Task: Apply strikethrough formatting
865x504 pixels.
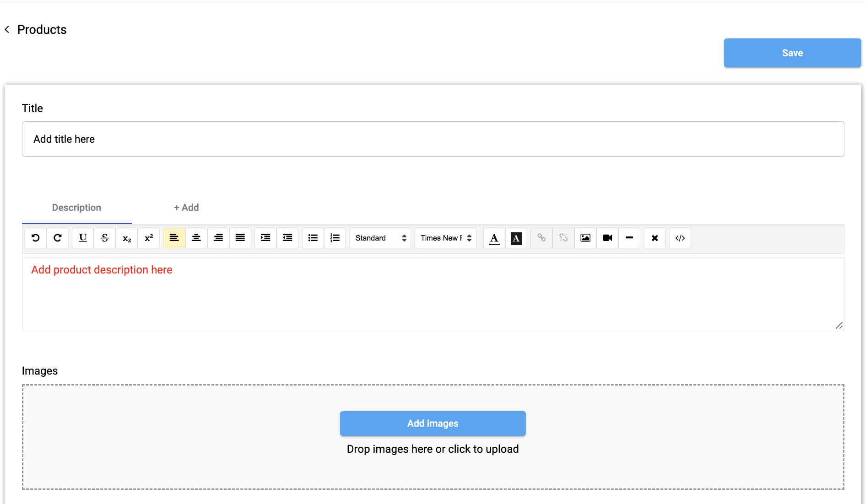Action: coord(105,238)
